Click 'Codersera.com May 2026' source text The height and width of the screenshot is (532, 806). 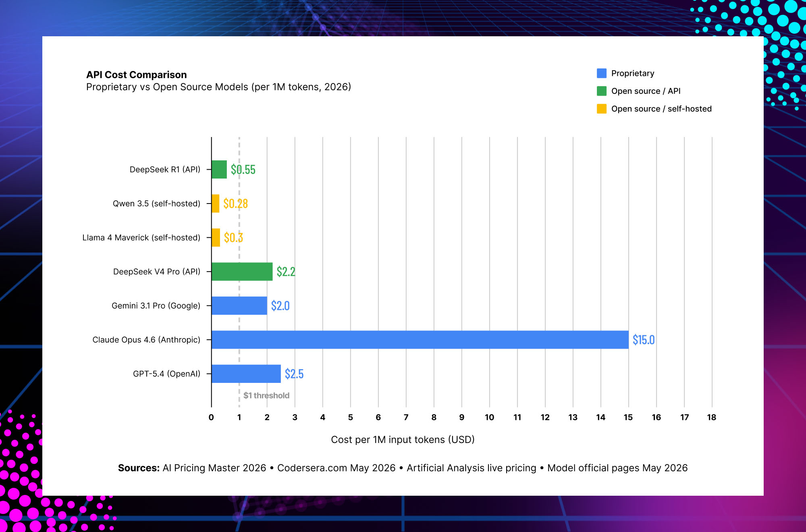pyautogui.click(x=337, y=468)
